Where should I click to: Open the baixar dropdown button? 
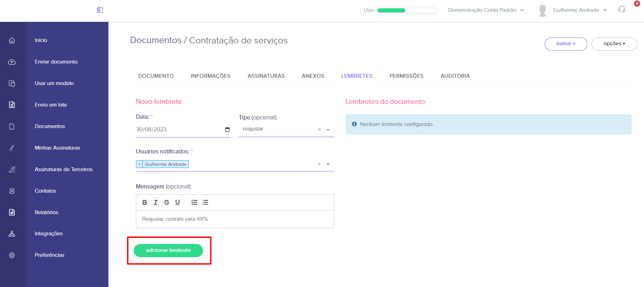click(566, 44)
